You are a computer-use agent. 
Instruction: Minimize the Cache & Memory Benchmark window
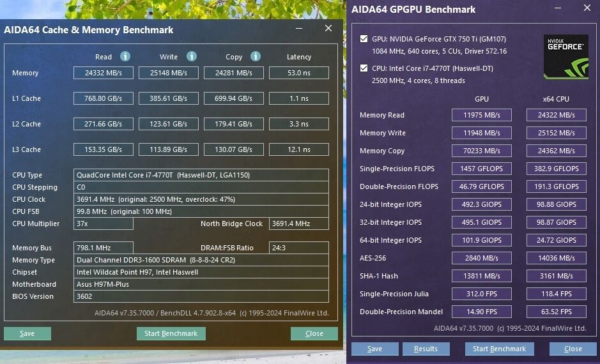pyautogui.click(x=299, y=28)
